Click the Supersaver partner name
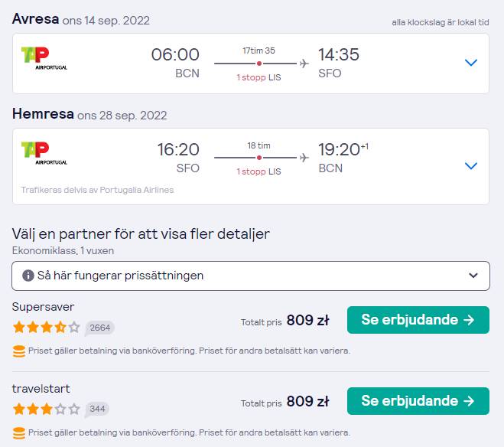The width and height of the screenshot is (504, 447). 43,307
